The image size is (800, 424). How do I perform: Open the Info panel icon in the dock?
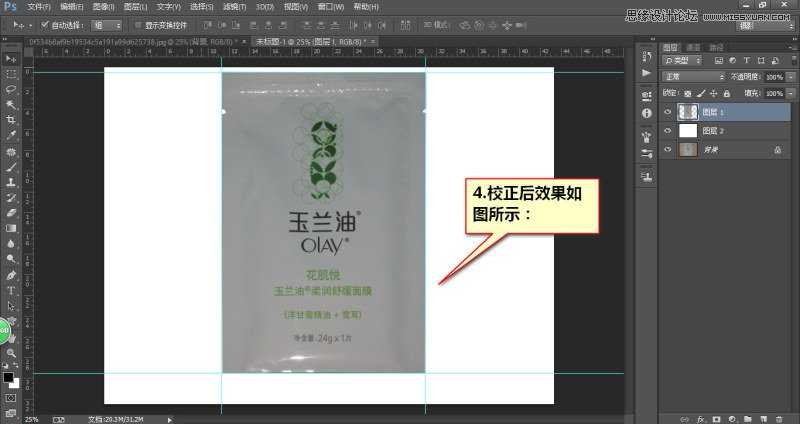pos(645,113)
